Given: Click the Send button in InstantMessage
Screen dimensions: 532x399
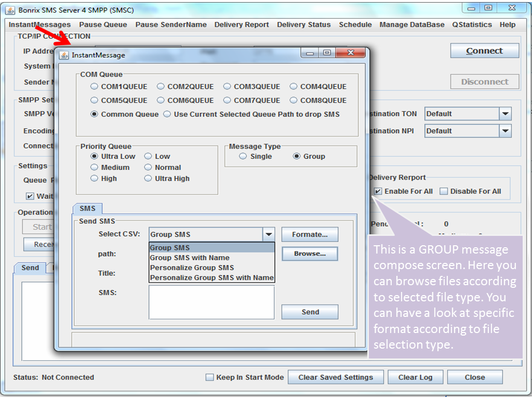Looking at the screenshot, I should pos(310,312).
